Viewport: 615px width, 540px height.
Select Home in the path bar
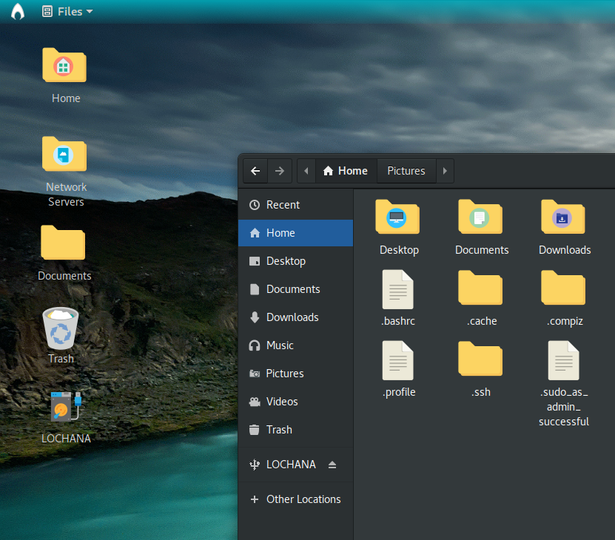click(345, 171)
